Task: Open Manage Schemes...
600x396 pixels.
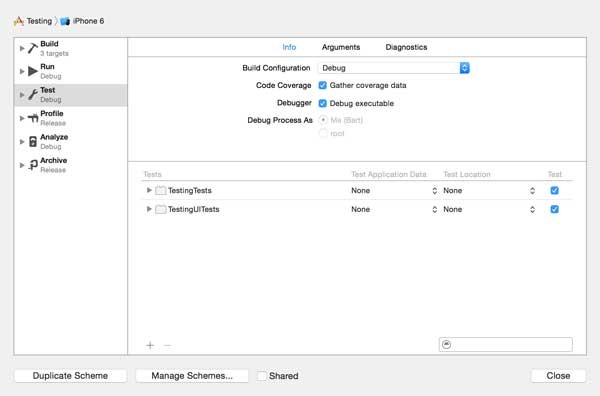Action: point(192,376)
